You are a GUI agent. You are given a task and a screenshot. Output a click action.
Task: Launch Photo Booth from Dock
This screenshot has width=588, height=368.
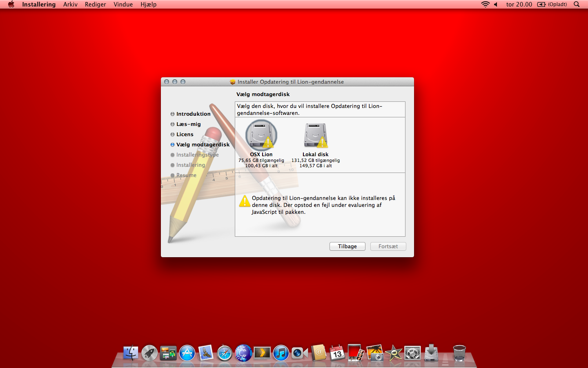tap(356, 353)
